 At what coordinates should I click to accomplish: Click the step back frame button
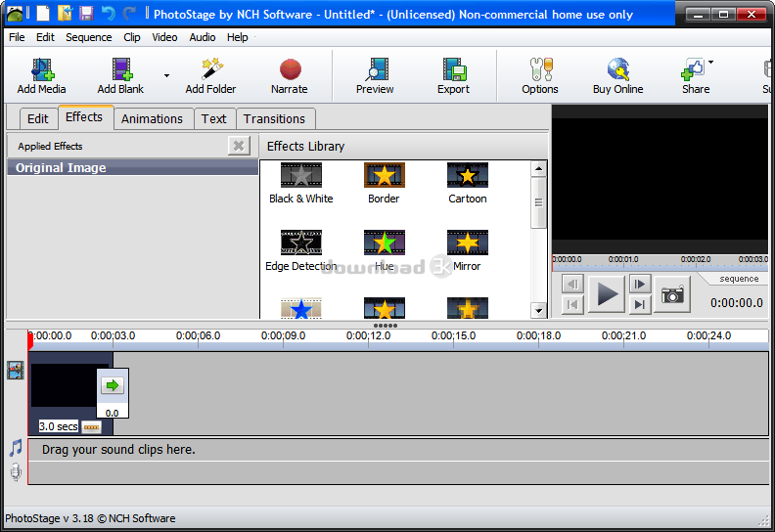point(572,284)
